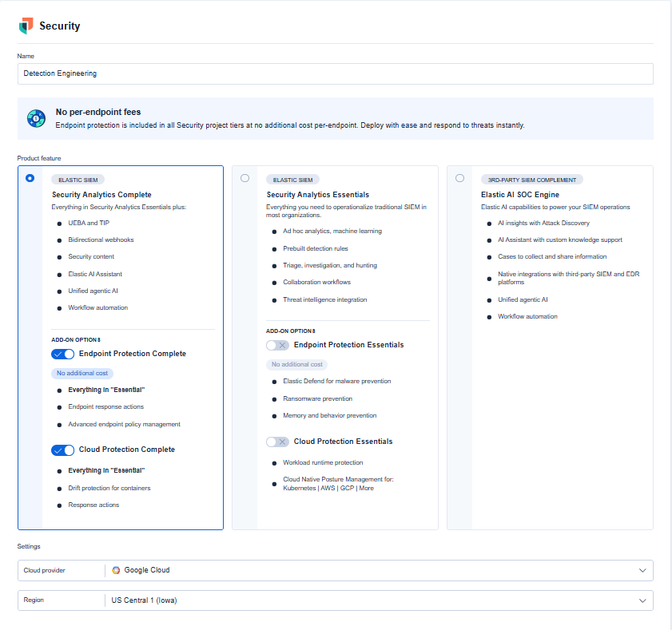Screen dimensions: 672x630
Task: Click the Collaboration workflows list item
Action: click(316, 282)
